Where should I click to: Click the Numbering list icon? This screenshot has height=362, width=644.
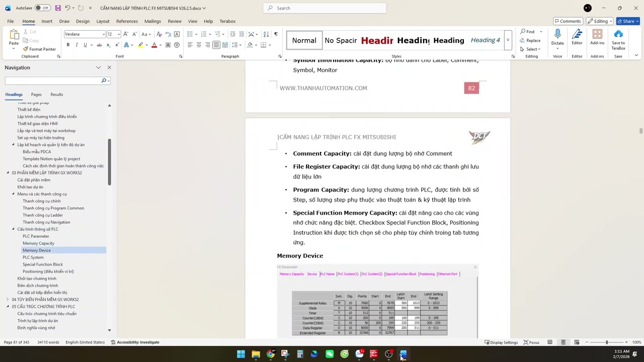pyautogui.click(x=203, y=34)
